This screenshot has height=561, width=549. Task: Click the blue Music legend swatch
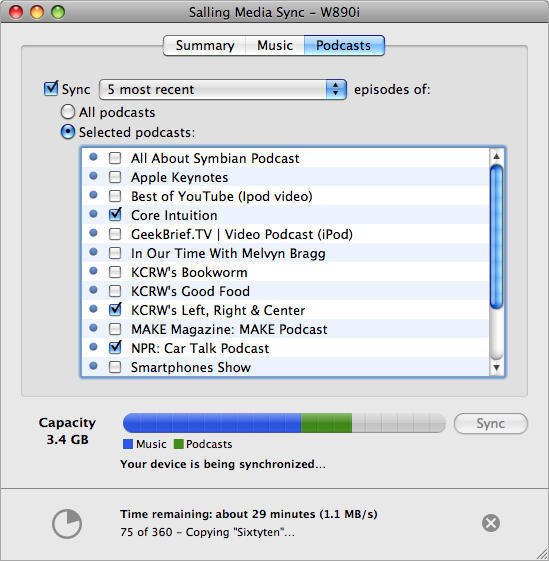128,444
